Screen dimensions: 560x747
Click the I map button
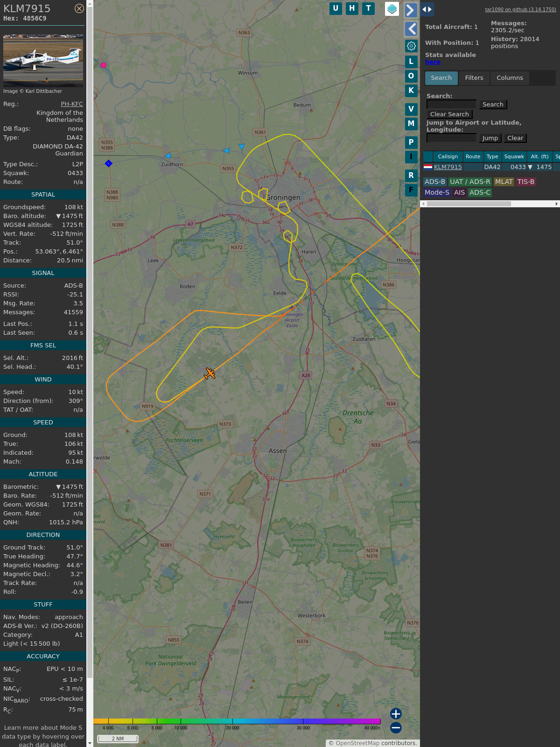[x=411, y=157]
